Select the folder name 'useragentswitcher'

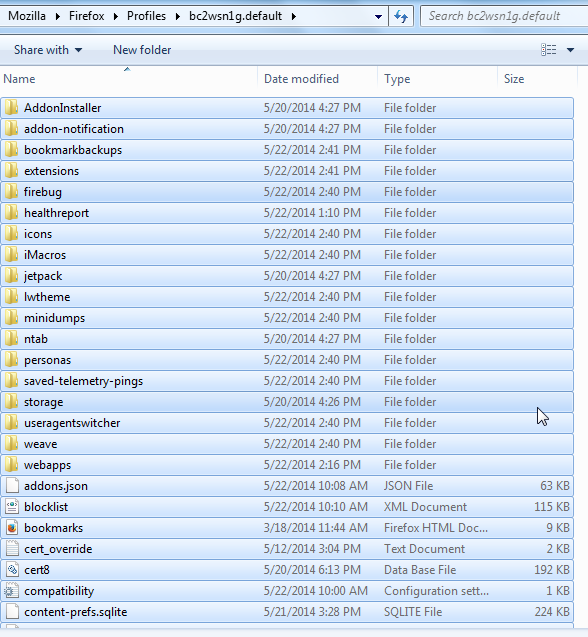(x=72, y=423)
